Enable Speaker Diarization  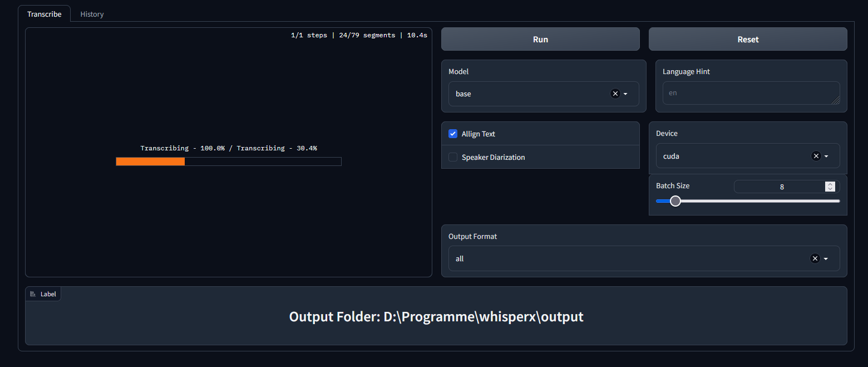453,157
